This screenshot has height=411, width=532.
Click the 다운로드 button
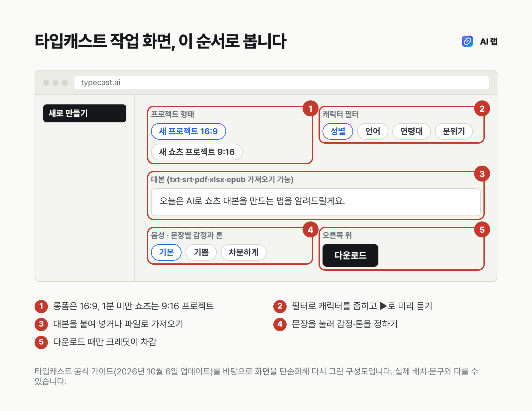350,255
